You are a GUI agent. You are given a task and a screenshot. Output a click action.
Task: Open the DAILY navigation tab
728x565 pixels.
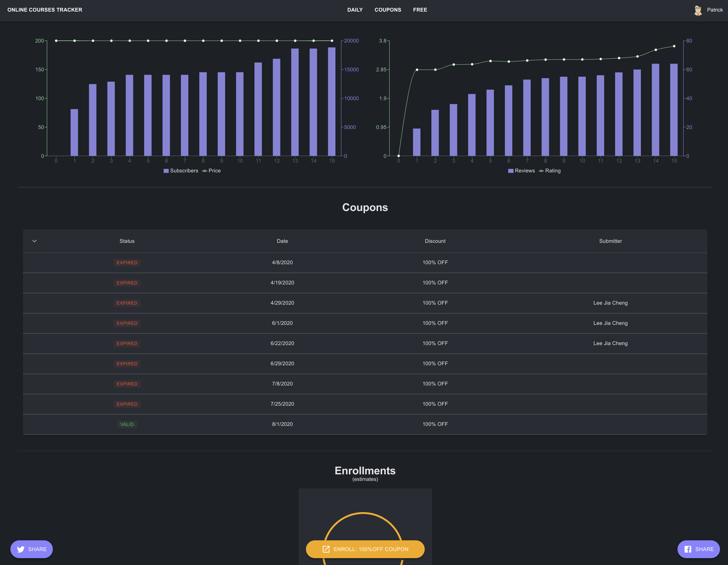355,10
